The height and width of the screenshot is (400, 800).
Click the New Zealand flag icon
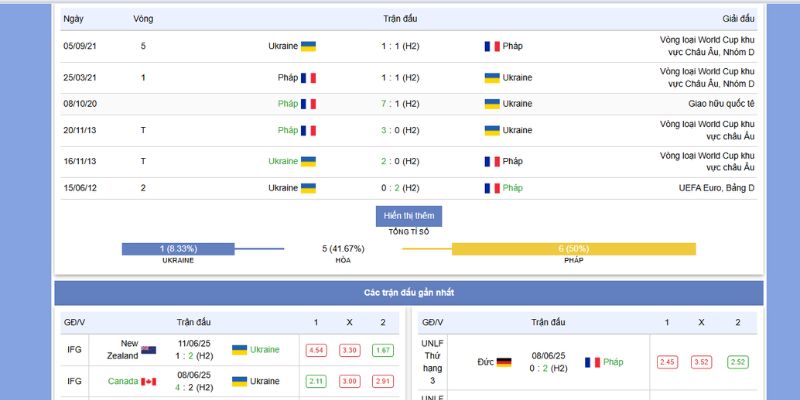[x=148, y=350]
